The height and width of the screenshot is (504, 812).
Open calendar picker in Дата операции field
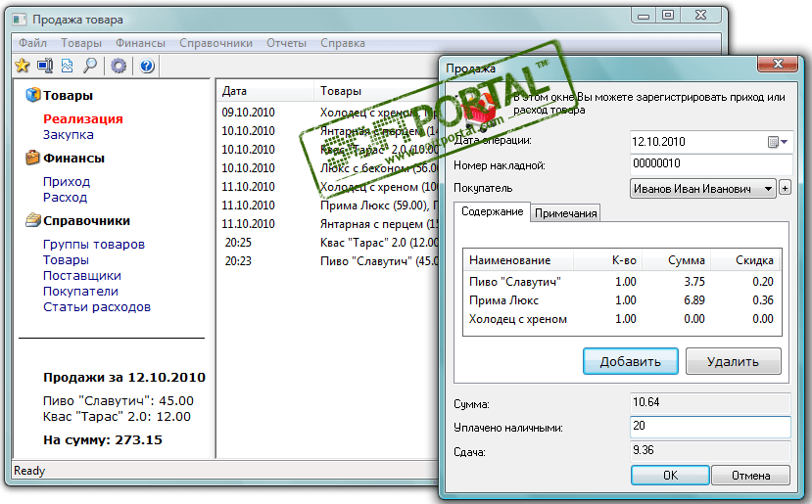click(778, 142)
